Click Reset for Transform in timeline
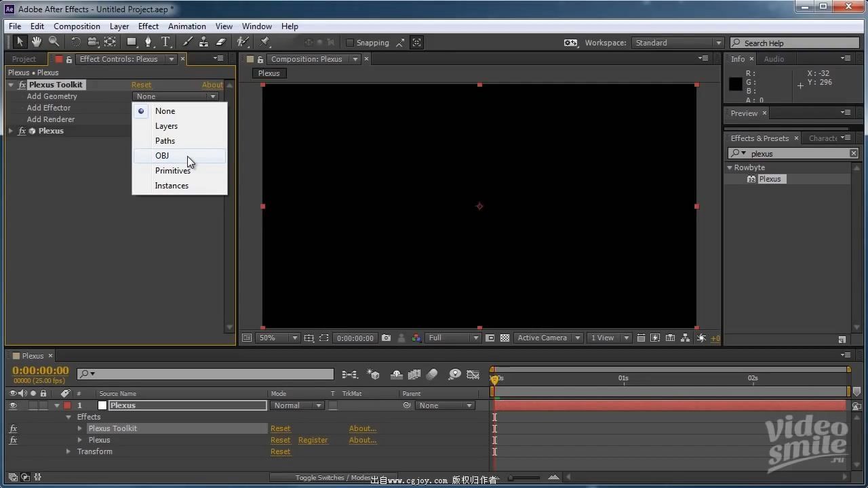The width and height of the screenshot is (868, 488). tap(280, 451)
